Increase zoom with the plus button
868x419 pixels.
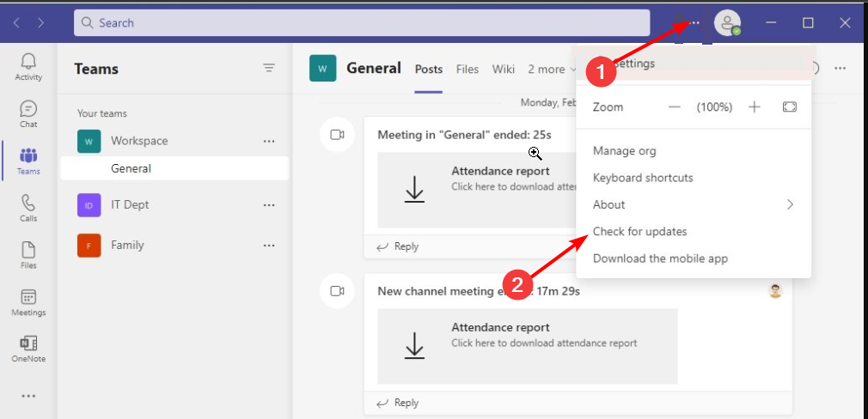coord(754,106)
